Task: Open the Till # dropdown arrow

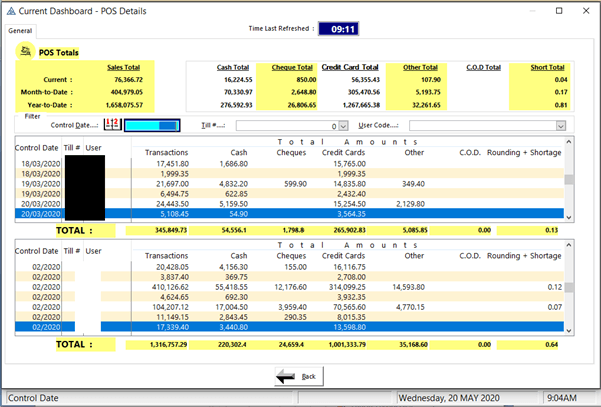Action: [x=343, y=126]
